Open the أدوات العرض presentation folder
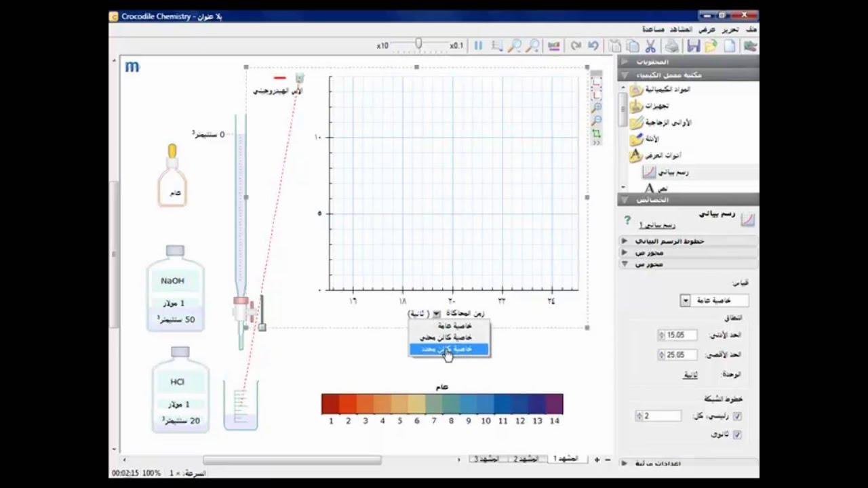 tap(654, 156)
